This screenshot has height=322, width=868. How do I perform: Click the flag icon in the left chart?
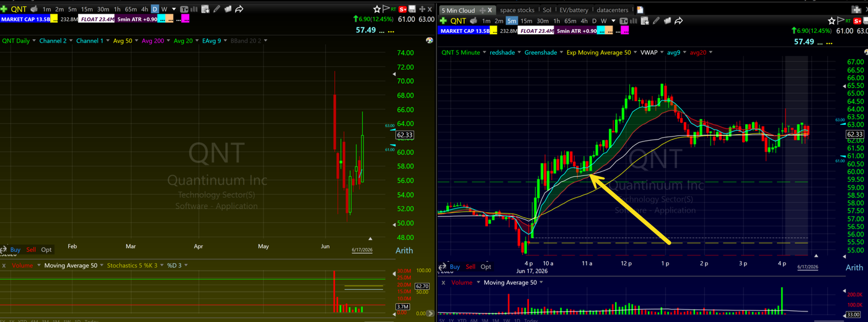(386, 9)
